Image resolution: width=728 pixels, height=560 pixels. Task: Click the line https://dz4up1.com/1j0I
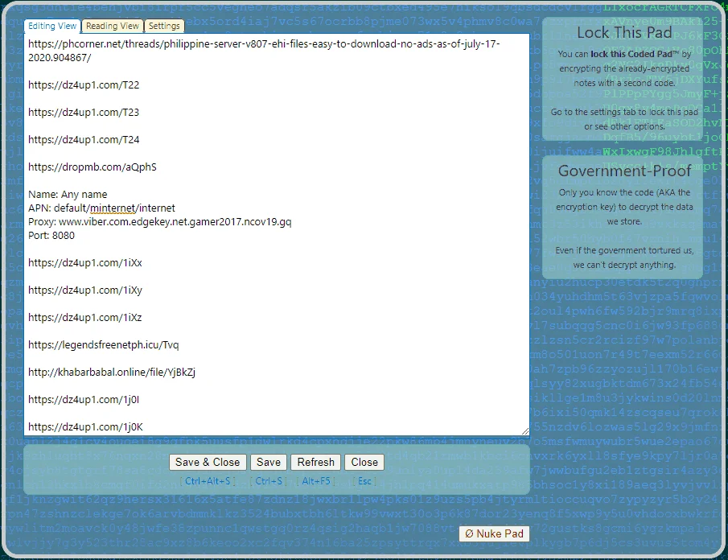pos(84,400)
